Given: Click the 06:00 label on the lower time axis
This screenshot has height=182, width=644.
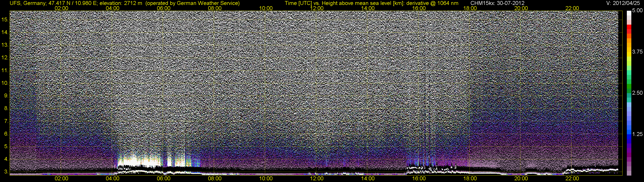Looking at the screenshot, I should pos(164,179).
